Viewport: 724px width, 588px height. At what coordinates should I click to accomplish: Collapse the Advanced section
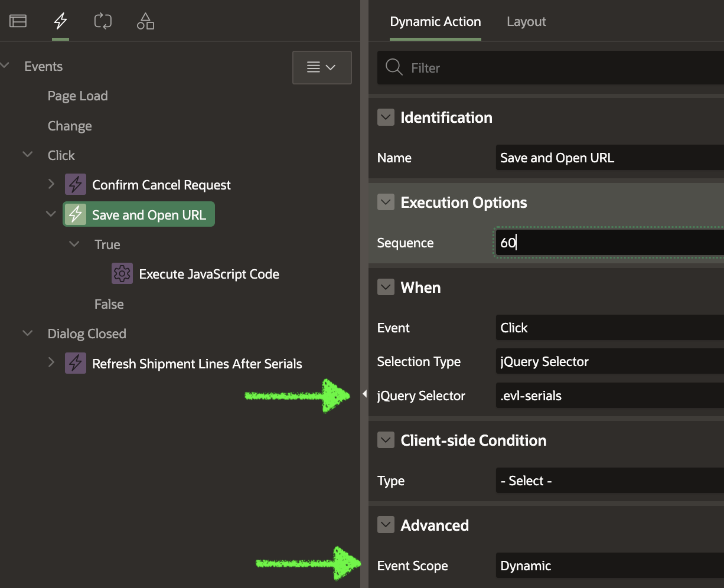pos(386,525)
